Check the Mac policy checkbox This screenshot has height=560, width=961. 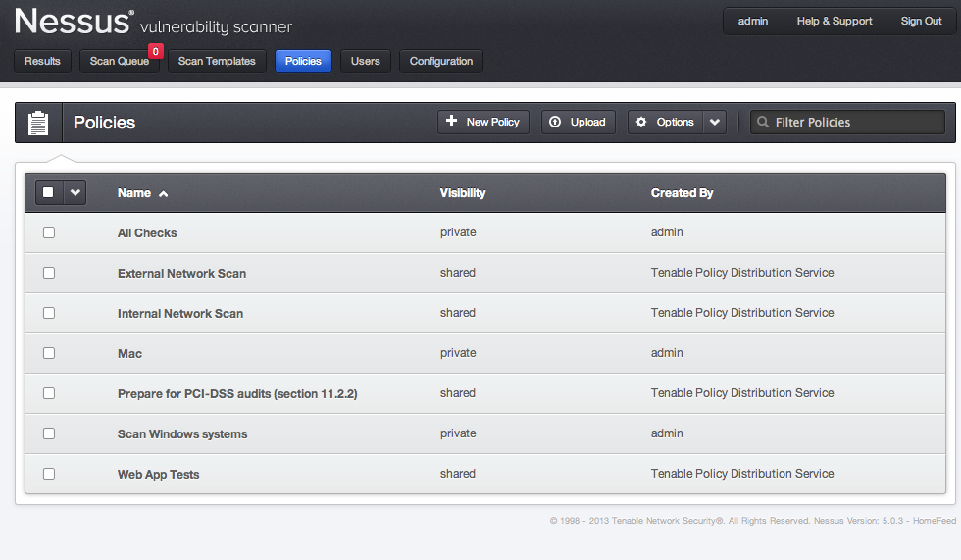(49, 353)
